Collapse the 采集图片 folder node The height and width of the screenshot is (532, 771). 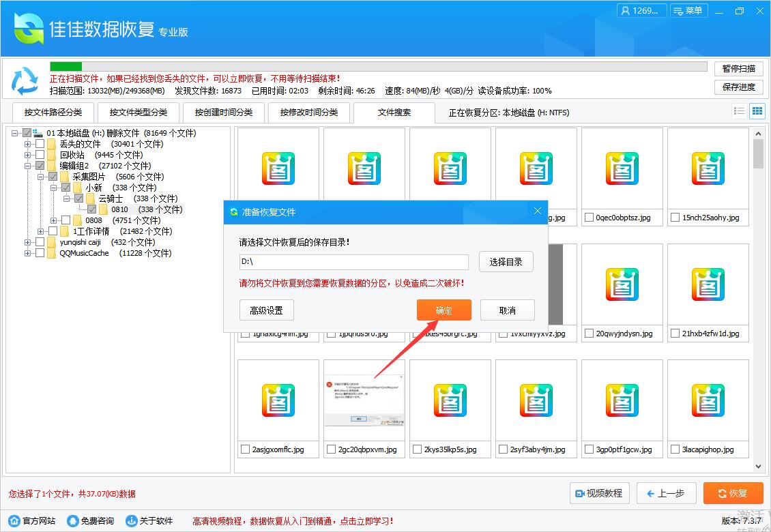[x=41, y=177]
